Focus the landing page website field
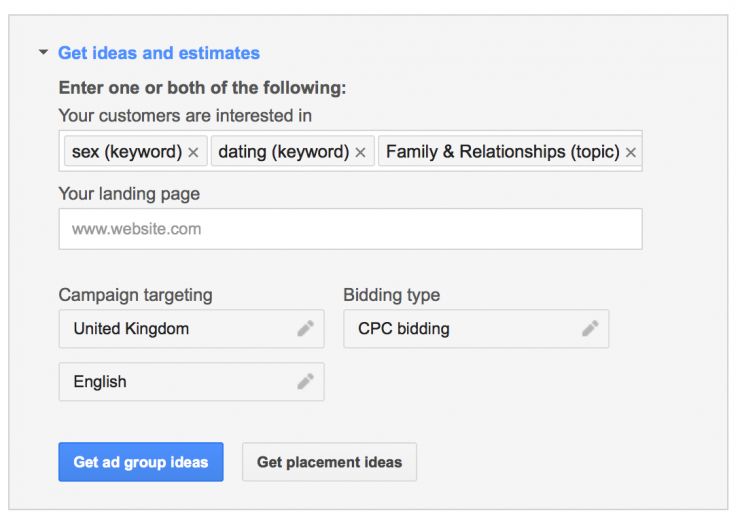738x519 pixels. point(350,229)
